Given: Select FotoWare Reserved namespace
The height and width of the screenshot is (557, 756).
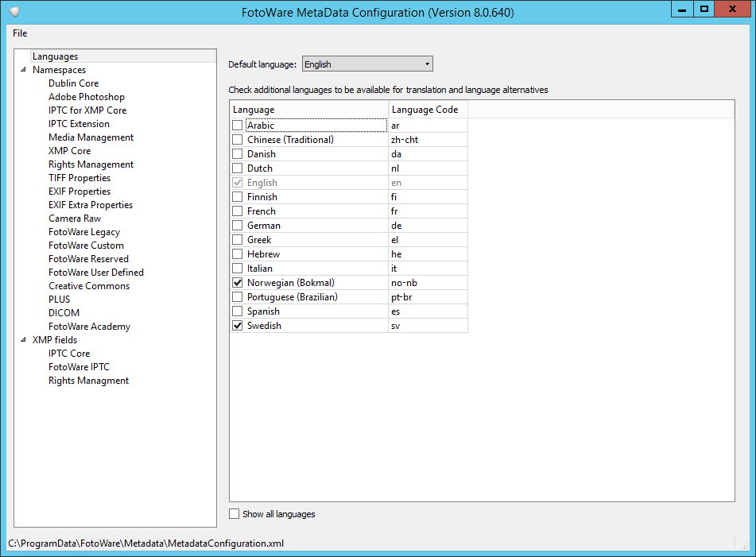Looking at the screenshot, I should (x=88, y=259).
